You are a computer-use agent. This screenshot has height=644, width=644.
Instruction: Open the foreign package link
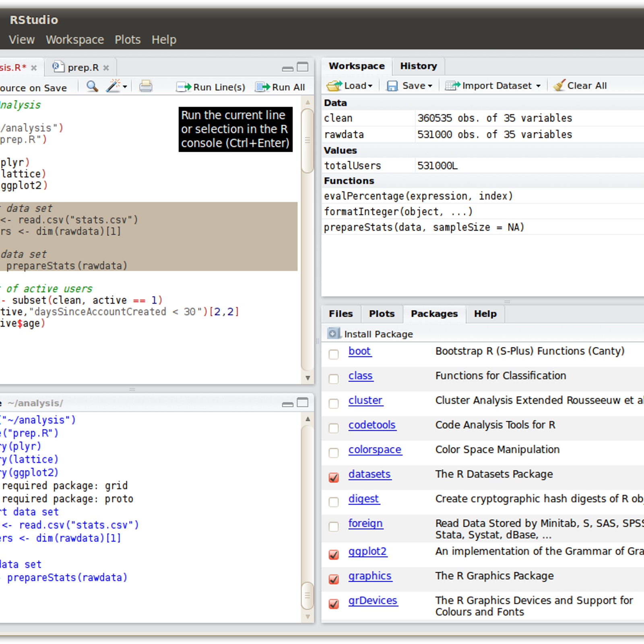pyautogui.click(x=365, y=523)
